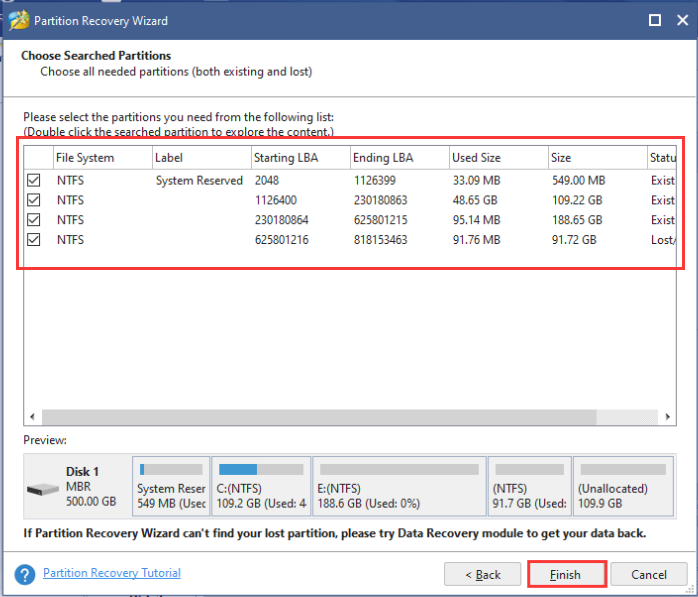Sort by Size column header
This screenshot has height=597, width=698.
pos(598,158)
